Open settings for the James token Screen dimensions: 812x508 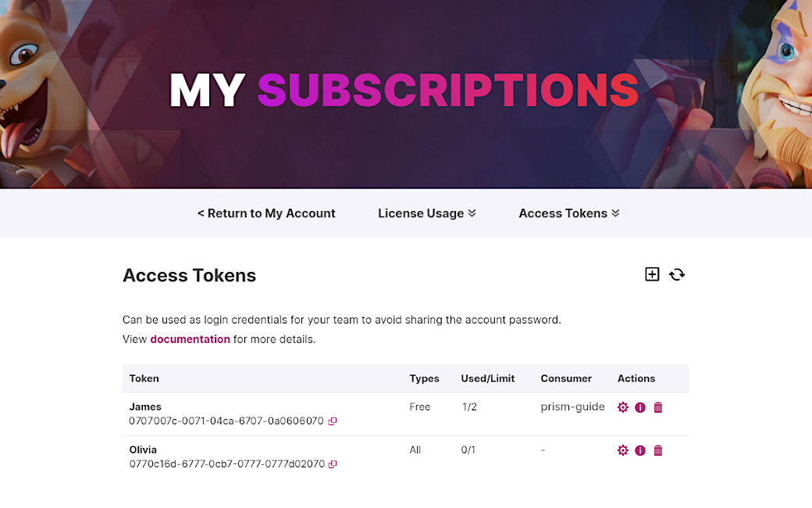(x=622, y=407)
